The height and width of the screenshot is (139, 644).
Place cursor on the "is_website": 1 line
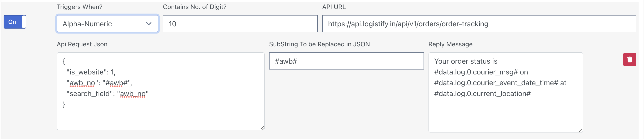pos(91,72)
